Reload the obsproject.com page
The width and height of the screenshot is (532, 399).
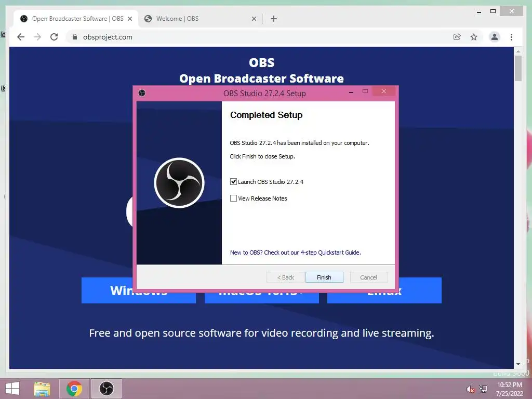[x=54, y=37]
